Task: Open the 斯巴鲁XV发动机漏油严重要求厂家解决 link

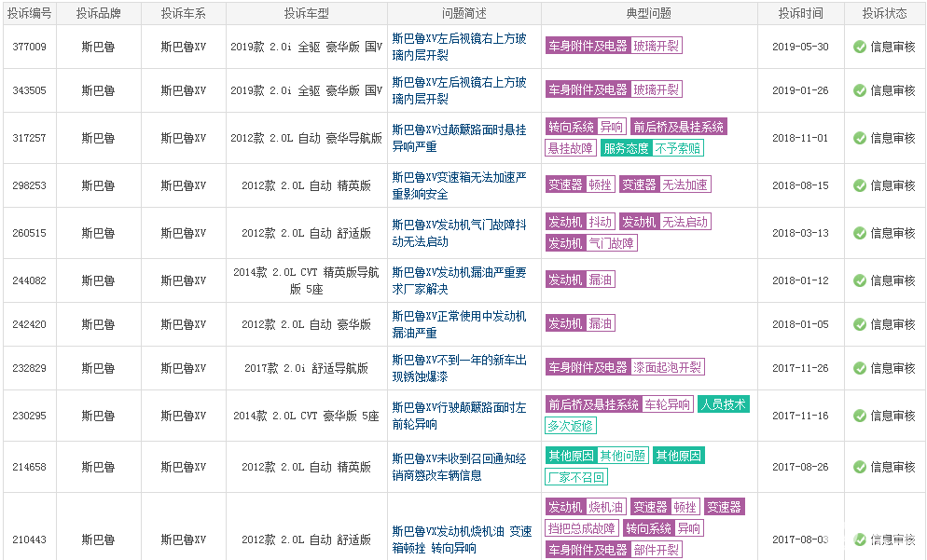Action: click(x=460, y=280)
